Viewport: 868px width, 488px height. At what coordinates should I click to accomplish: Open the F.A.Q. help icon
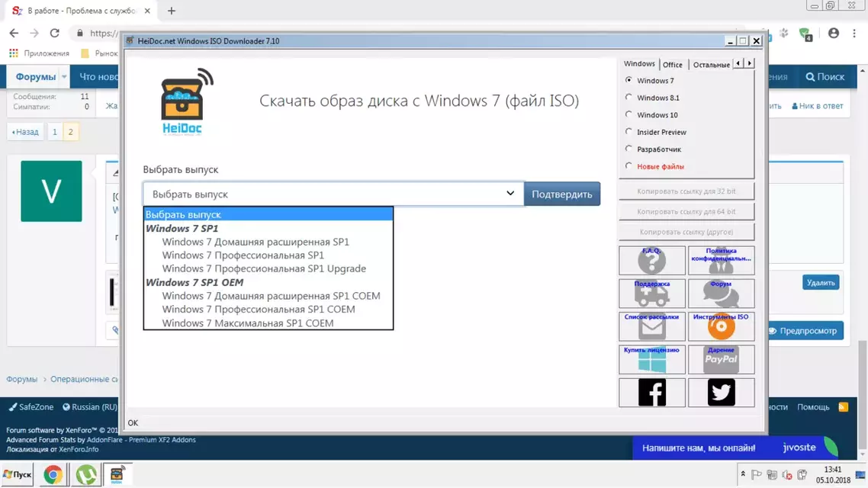click(651, 260)
